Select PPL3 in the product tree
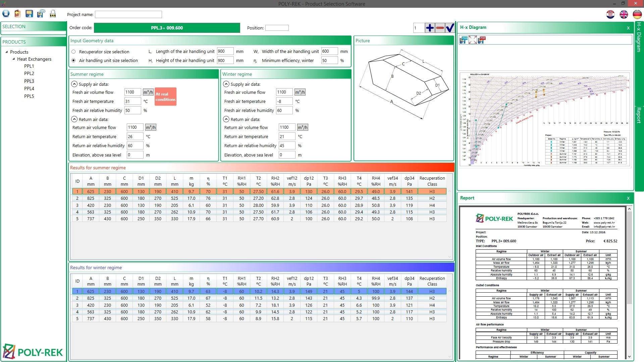 pyautogui.click(x=29, y=81)
